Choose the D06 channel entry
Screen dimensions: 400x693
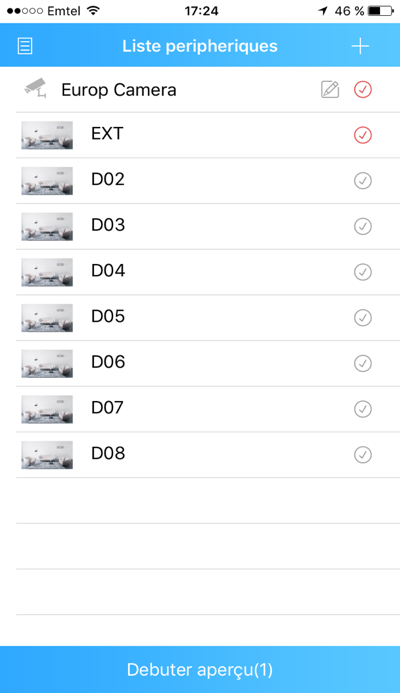tap(208, 363)
